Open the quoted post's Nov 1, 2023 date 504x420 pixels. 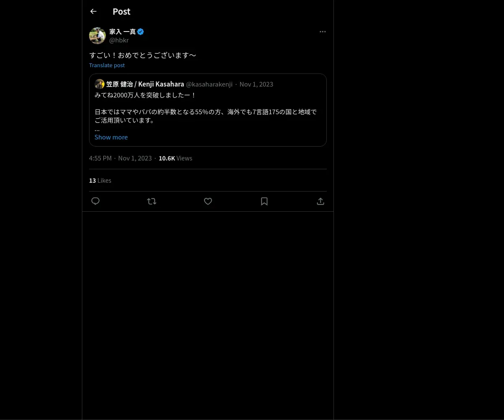(x=256, y=84)
